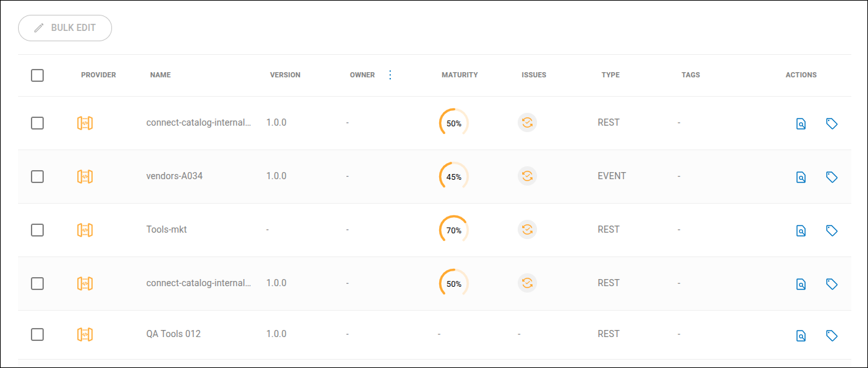Click the 70% maturity progress ring
Screen dimensions: 868x368
click(x=454, y=229)
